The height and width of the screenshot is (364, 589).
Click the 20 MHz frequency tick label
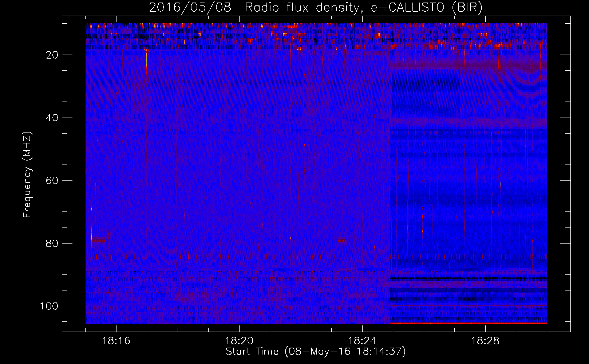pyautogui.click(x=52, y=55)
